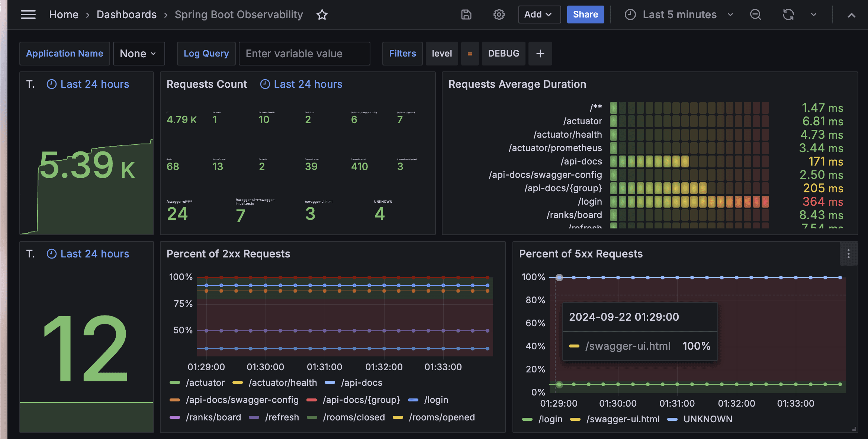Open the refresh interval dropdown arrow
This screenshot has height=439, width=868.
click(x=813, y=15)
